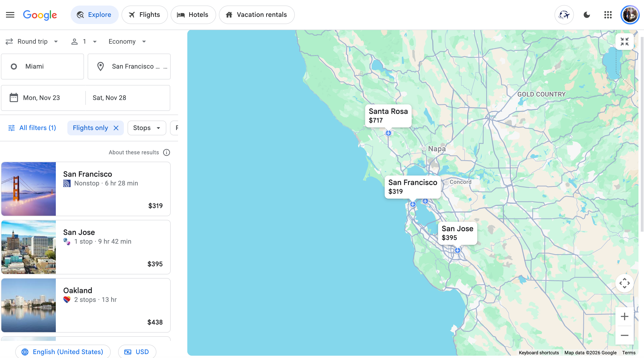The image size is (644, 358).
Task: Switch to the Flights tab
Action: click(x=144, y=15)
